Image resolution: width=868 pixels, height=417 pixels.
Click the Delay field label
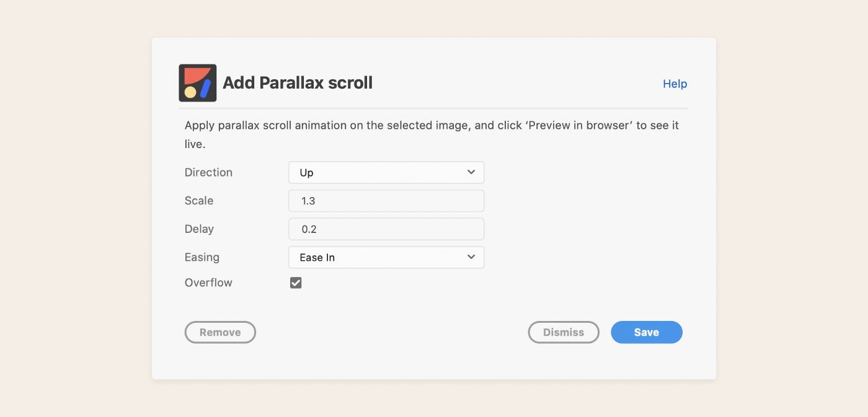pyautogui.click(x=199, y=229)
